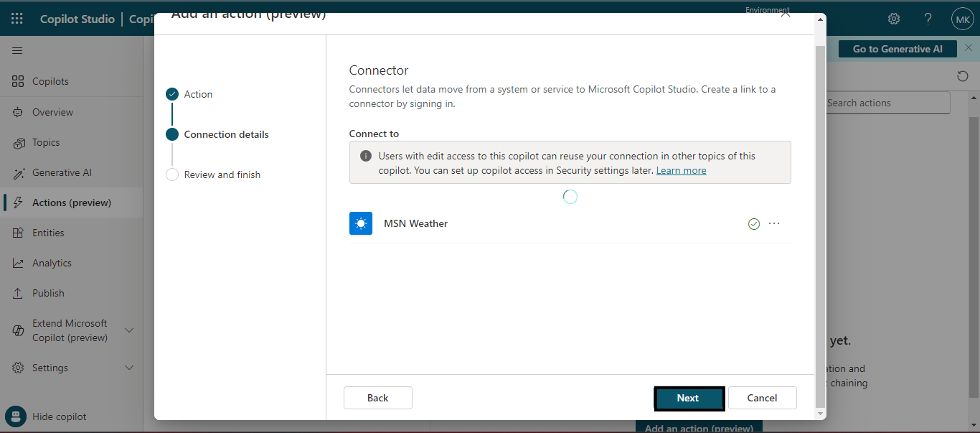
Task: Select Analytics in the left navigation
Action: click(x=52, y=263)
